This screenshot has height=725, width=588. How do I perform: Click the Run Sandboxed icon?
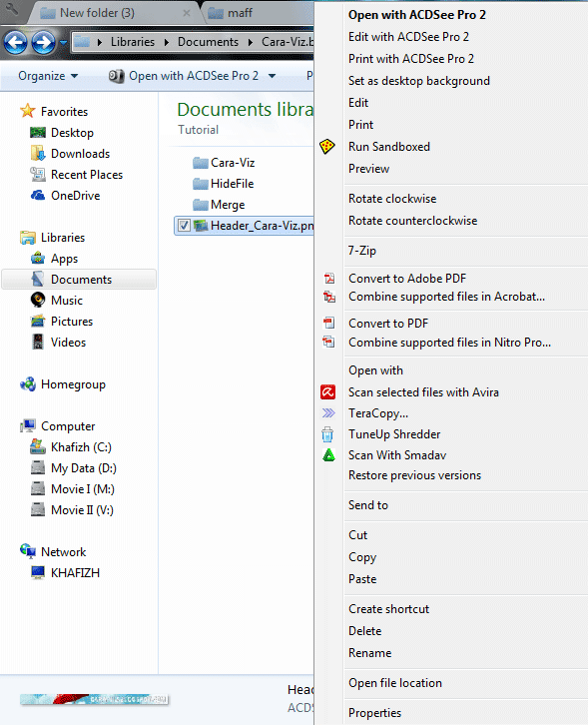327,147
